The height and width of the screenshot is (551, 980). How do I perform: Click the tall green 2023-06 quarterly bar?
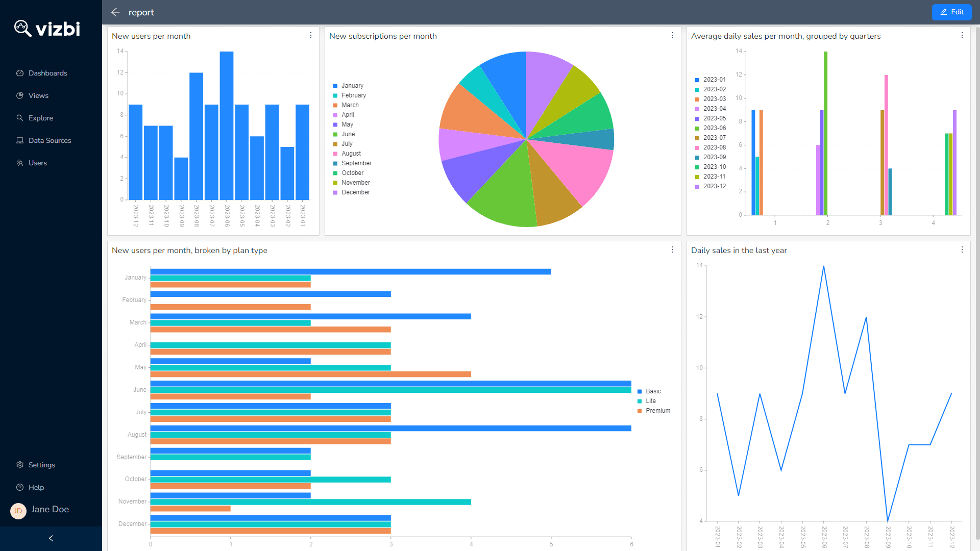[826, 133]
